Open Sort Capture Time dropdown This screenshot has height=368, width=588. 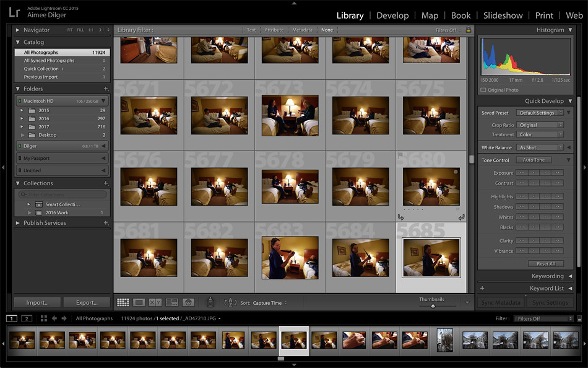click(270, 303)
